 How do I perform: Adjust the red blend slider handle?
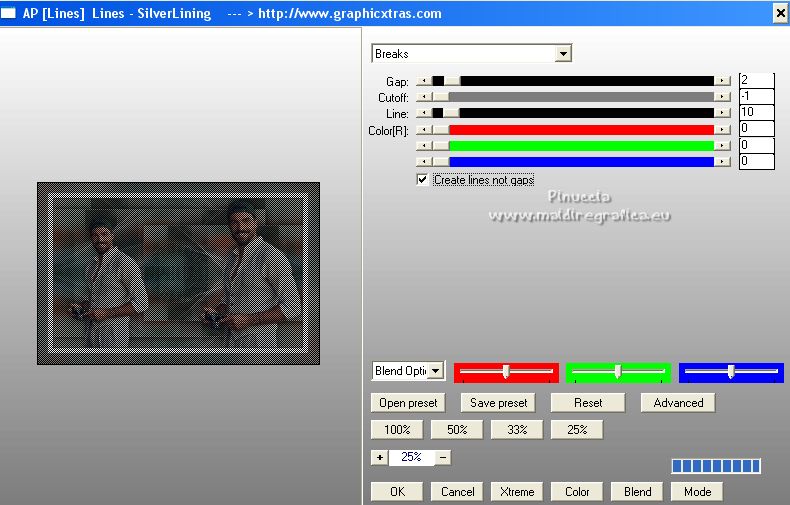click(506, 372)
